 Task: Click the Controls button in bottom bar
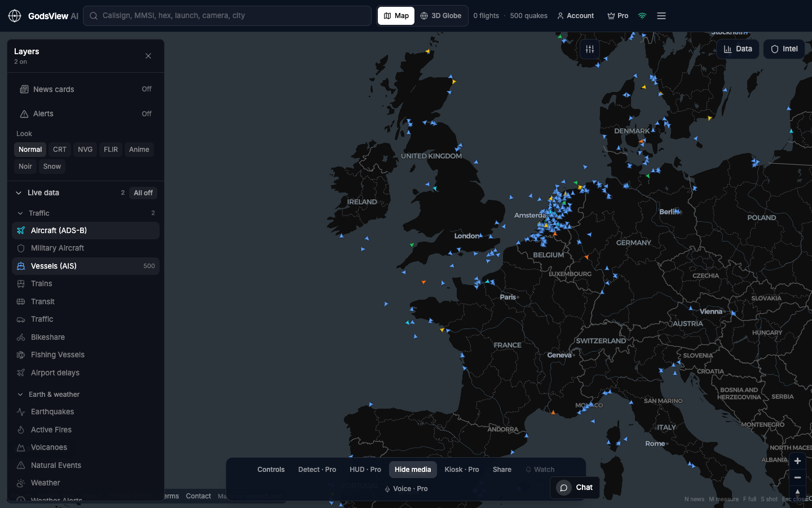point(271,470)
